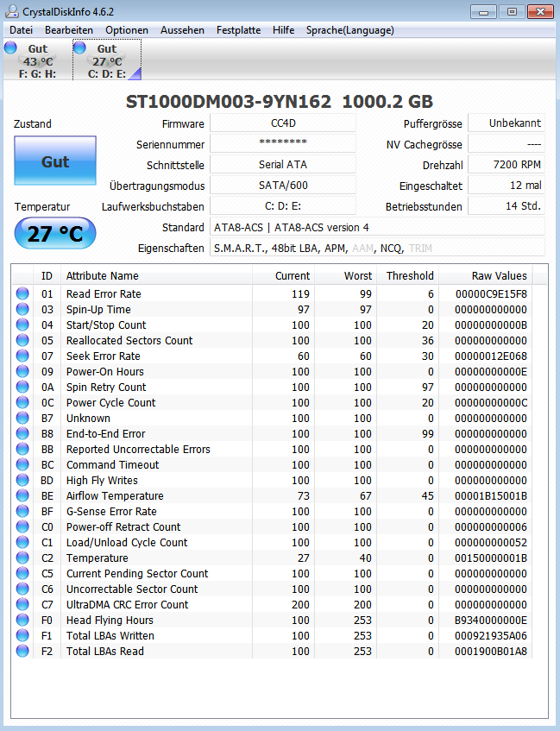Viewport: 560px width, 731px height.
Task: Open the Hilfe menu
Action: click(283, 30)
